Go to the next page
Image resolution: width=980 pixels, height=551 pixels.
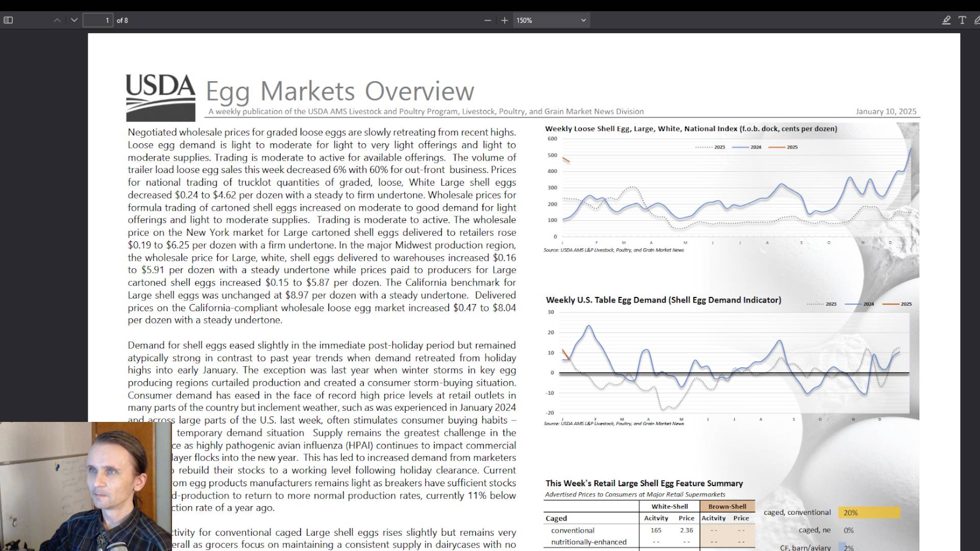coord(74,20)
